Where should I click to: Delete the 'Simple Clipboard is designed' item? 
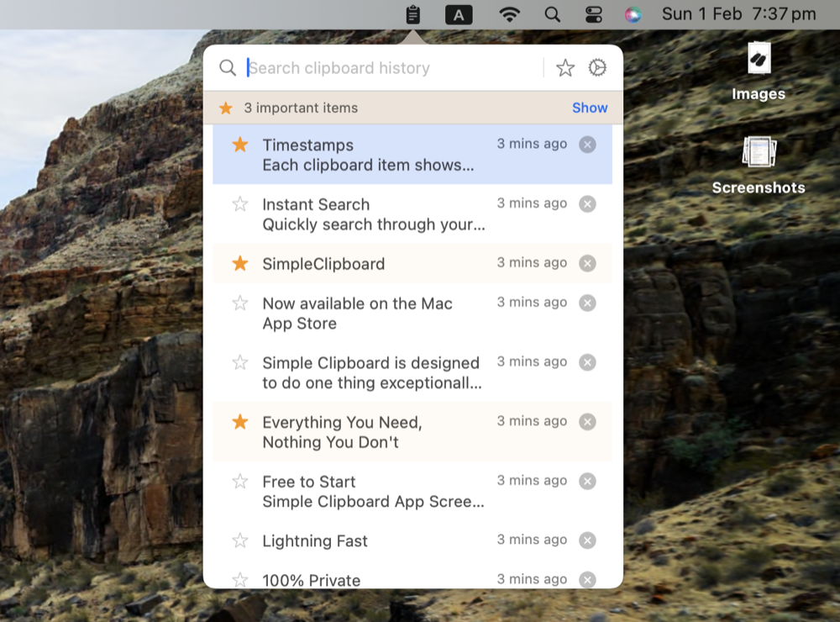(x=588, y=362)
